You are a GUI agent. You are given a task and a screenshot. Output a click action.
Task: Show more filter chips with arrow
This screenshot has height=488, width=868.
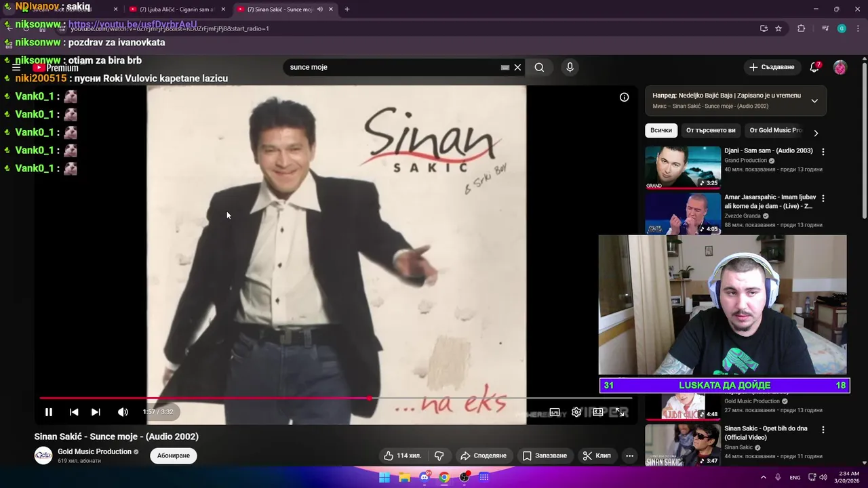click(x=816, y=133)
